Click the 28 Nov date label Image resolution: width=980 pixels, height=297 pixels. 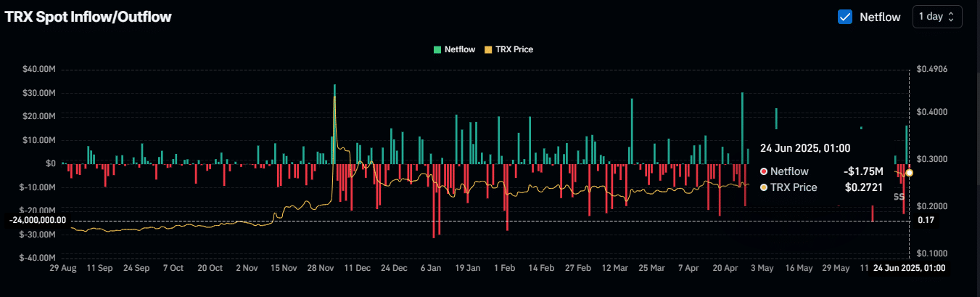click(x=321, y=268)
